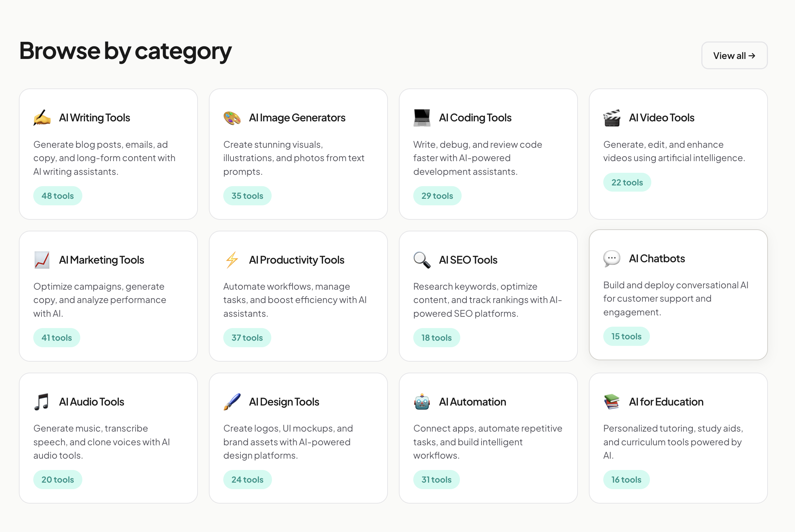Click the lightning bolt icon for AI Productivity Tools
This screenshot has height=532, width=795.
coord(232,259)
